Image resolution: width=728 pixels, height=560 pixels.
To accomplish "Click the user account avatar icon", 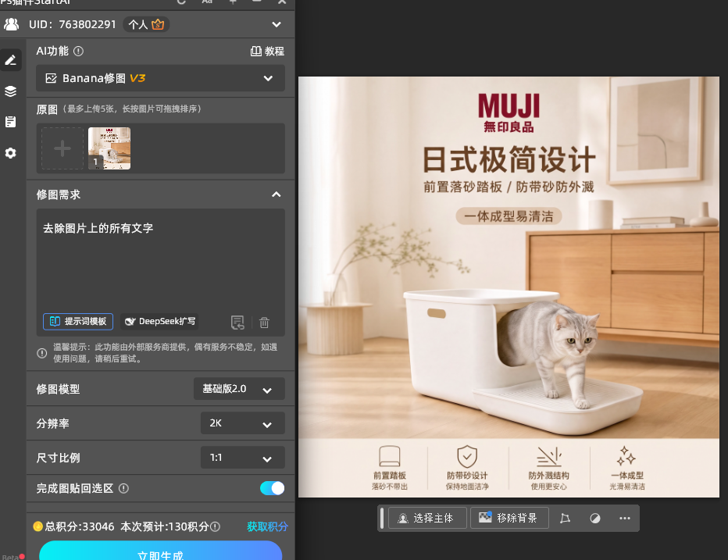I will click(11, 24).
